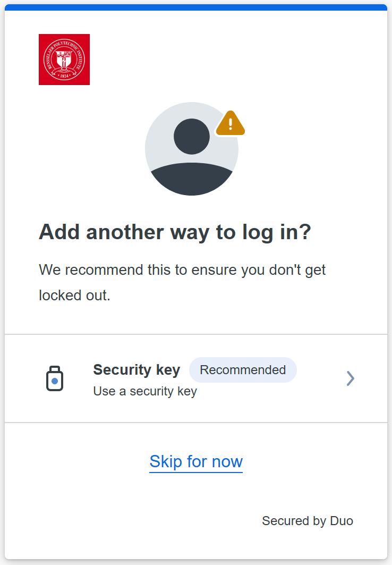Click the head portion of the profile icon
This screenshot has width=392, height=565.
click(x=191, y=137)
